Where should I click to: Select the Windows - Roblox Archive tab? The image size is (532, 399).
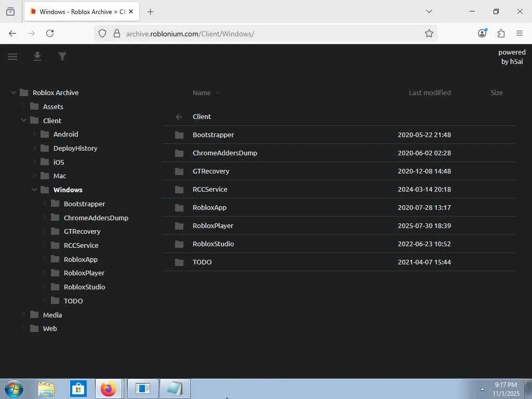82,12
